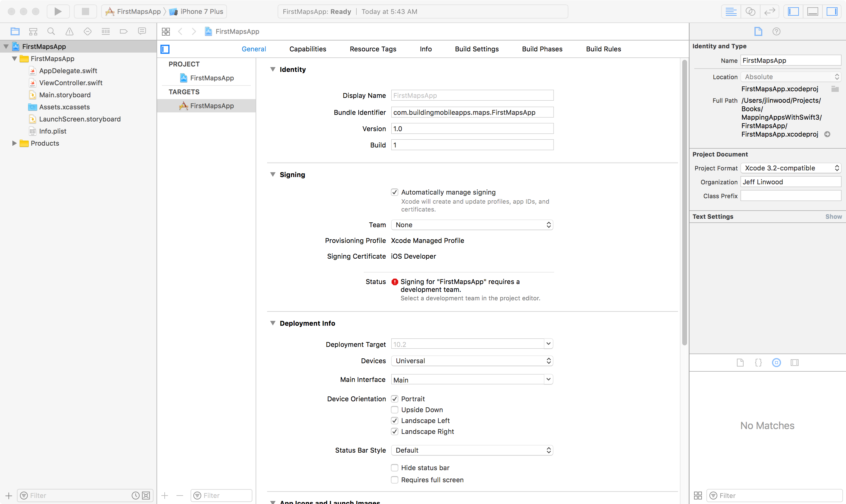Screen dimensions: 846x504
Task: Show the issue navigator
Action: pyautogui.click(x=69, y=31)
